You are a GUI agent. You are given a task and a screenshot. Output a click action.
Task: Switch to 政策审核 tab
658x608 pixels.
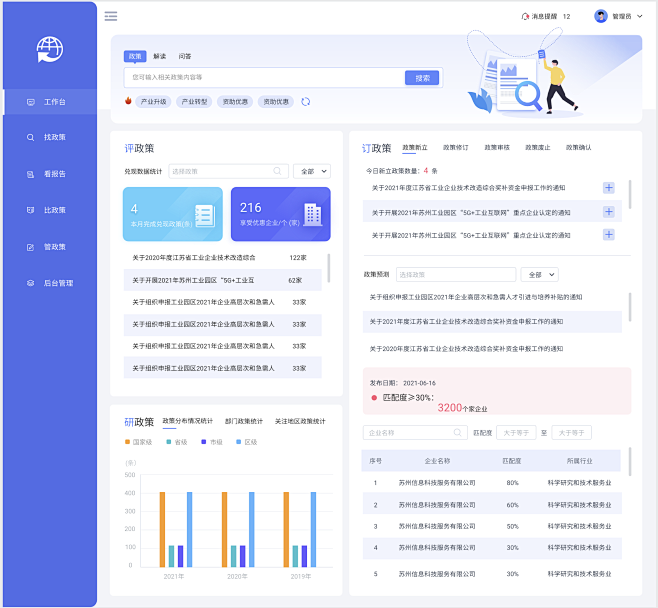click(x=497, y=148)
